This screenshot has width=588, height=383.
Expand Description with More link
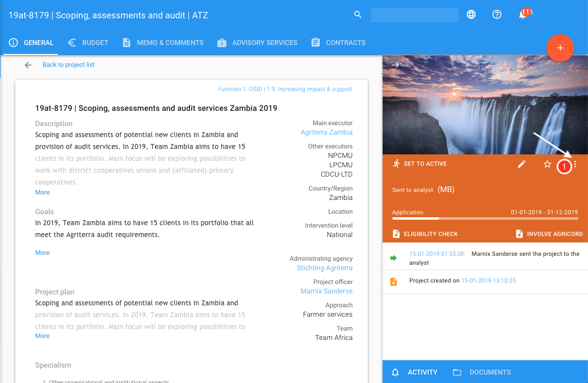(43, 192)
